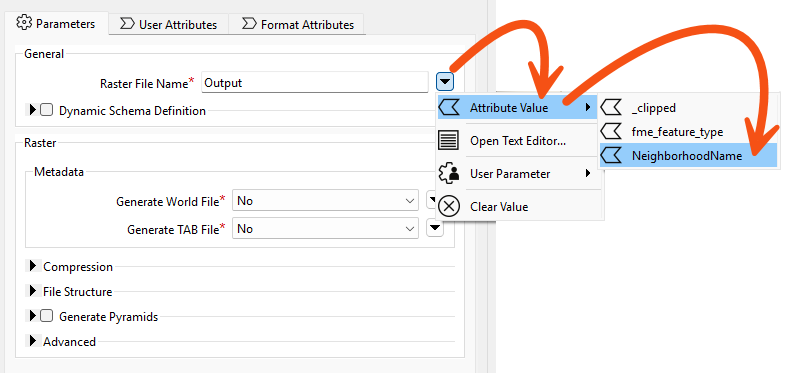Open the Format Attributes tab
The image size is (792, 373).
pyautogui.click(x=297, y=24)
